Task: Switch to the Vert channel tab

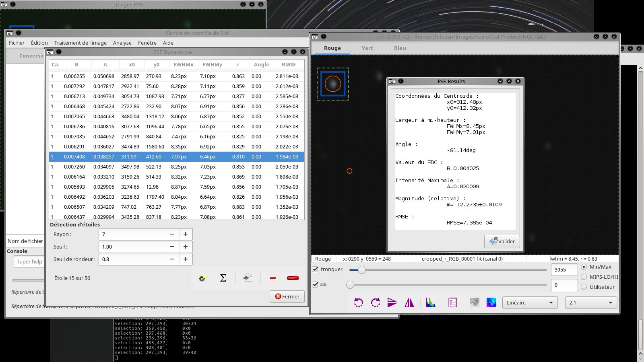Action: (x=367, y=48)
